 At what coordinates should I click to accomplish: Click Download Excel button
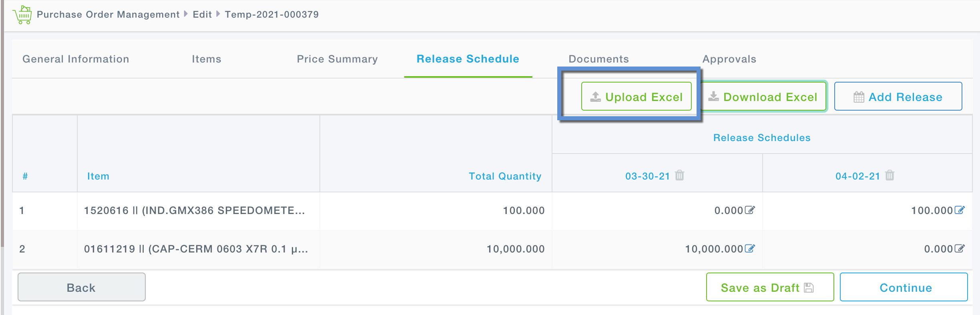pyautogui.click(x=763, y=97)
